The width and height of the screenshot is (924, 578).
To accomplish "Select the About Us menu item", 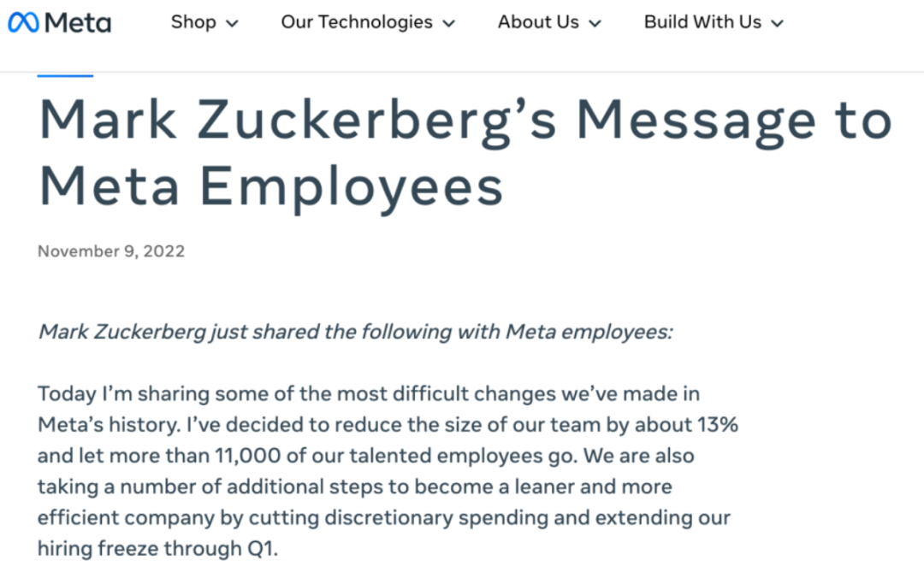I will (538, 22).
